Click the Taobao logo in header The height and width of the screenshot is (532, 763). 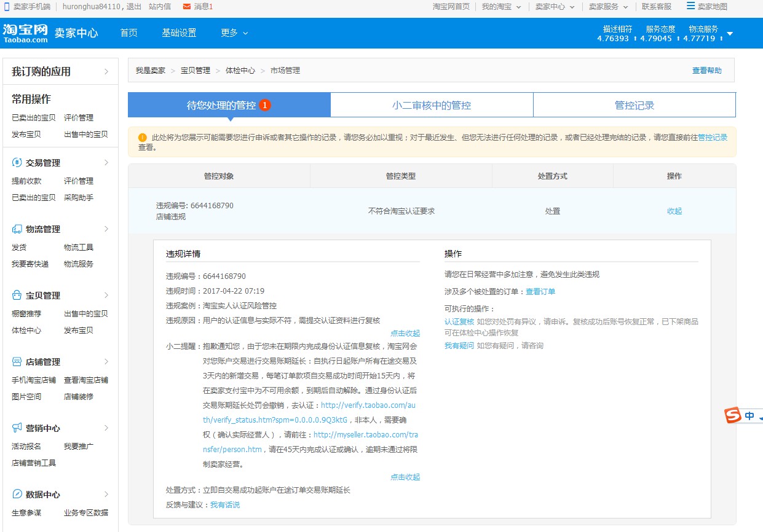(x=25, y=33)
